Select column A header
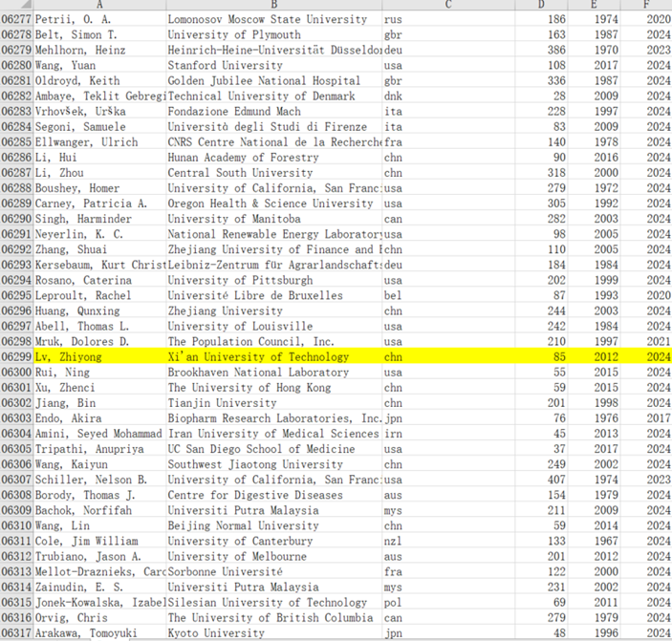 coord(99,6)
